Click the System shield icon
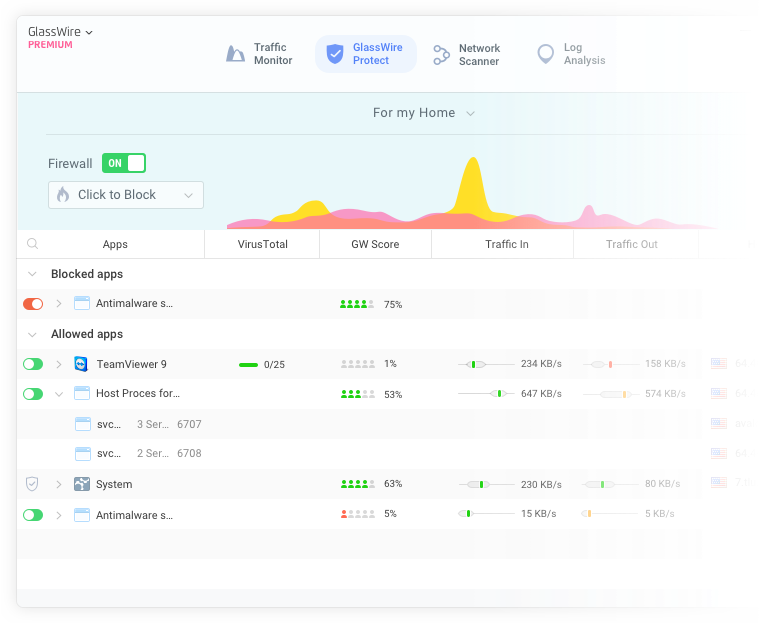Viewport: 760px width, 623px height. 32,484
